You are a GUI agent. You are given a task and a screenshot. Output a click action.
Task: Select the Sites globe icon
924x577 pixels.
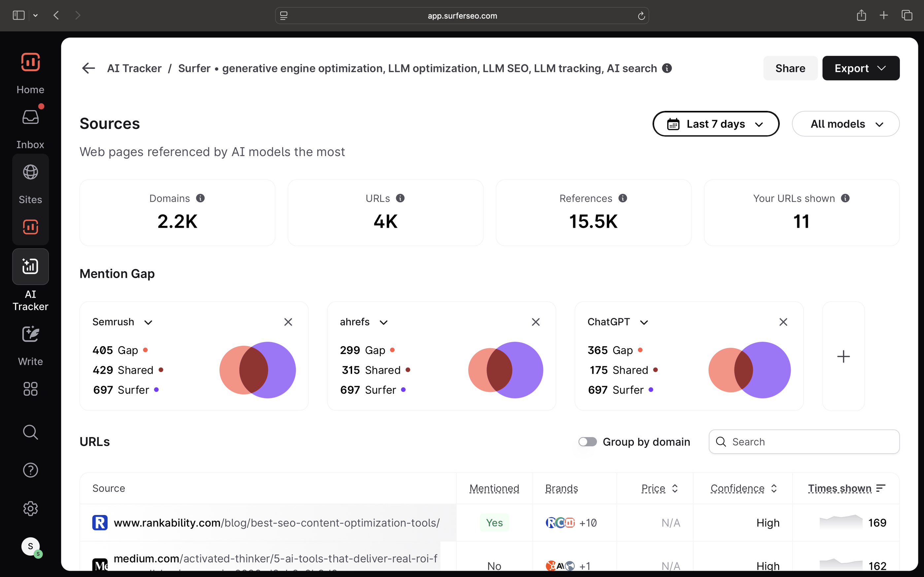(30, 172)
